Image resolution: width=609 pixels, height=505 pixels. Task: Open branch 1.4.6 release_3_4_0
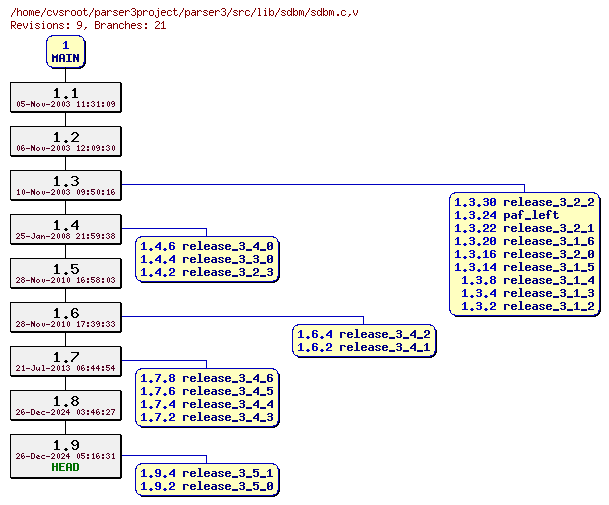point(207,246)
